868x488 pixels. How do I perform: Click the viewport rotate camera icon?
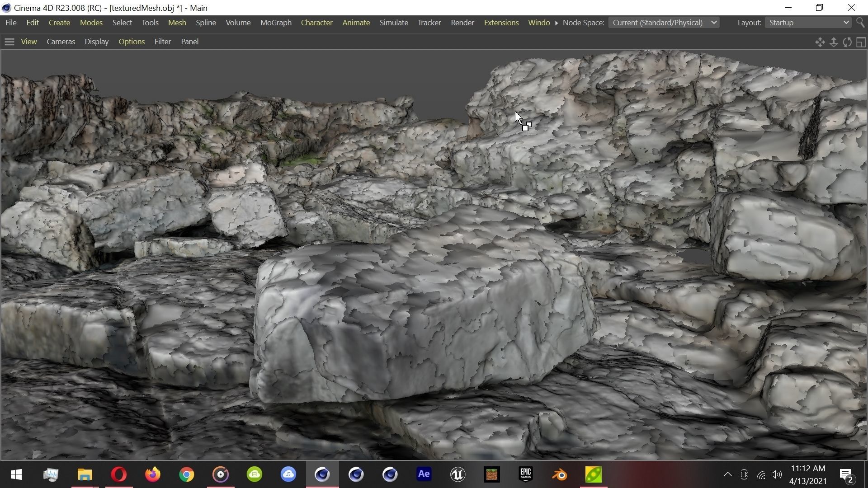[847, 42]
